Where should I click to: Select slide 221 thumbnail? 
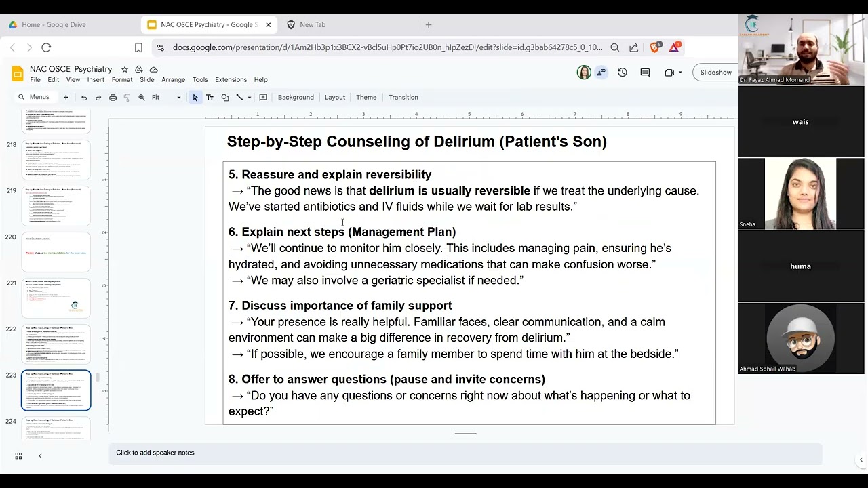click(56, 298)
